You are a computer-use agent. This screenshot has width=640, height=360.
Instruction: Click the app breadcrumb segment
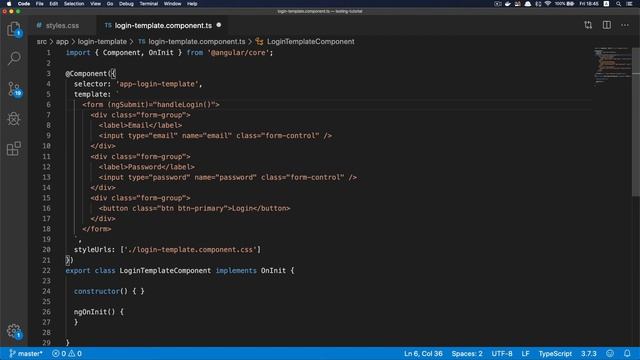tap(62, 42)
